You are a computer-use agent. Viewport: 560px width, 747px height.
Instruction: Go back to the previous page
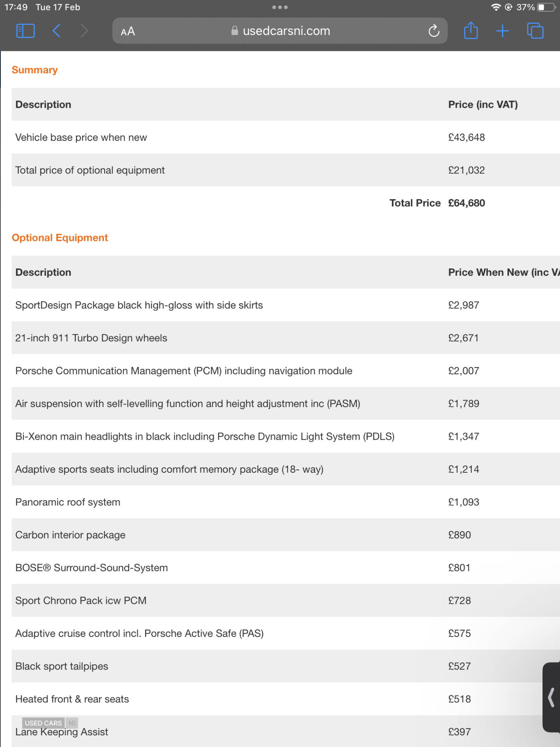point(56,31)
